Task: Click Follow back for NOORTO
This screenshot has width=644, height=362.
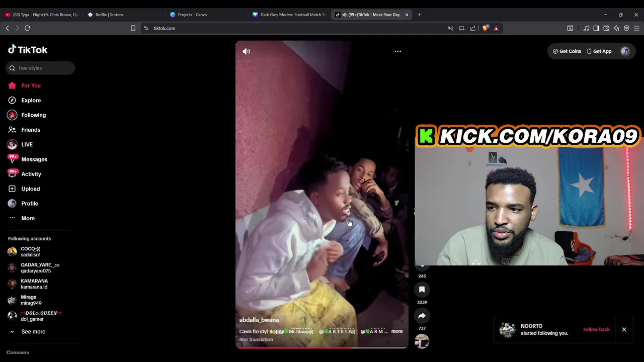Action: coord(596,330)
